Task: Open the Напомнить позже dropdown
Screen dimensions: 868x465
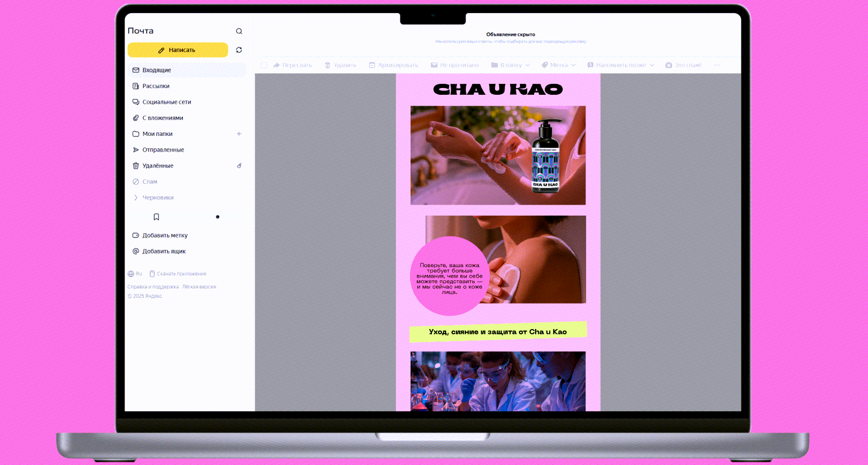Action: click(x=621, y=65)
